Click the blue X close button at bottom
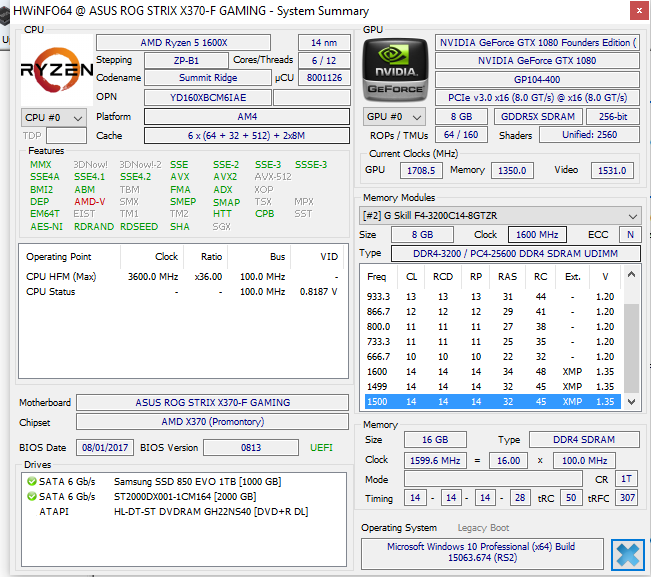The image size is (651, 577). (627, 555)
